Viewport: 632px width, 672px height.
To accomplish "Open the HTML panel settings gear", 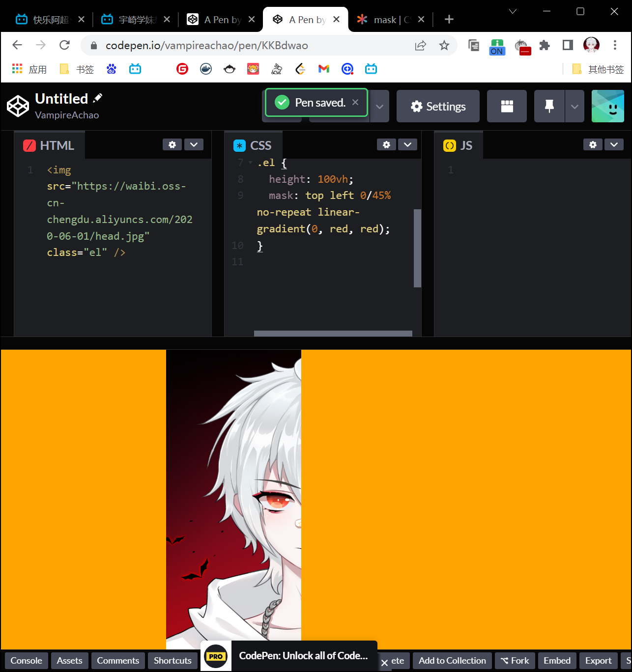I will pos(172,144).
